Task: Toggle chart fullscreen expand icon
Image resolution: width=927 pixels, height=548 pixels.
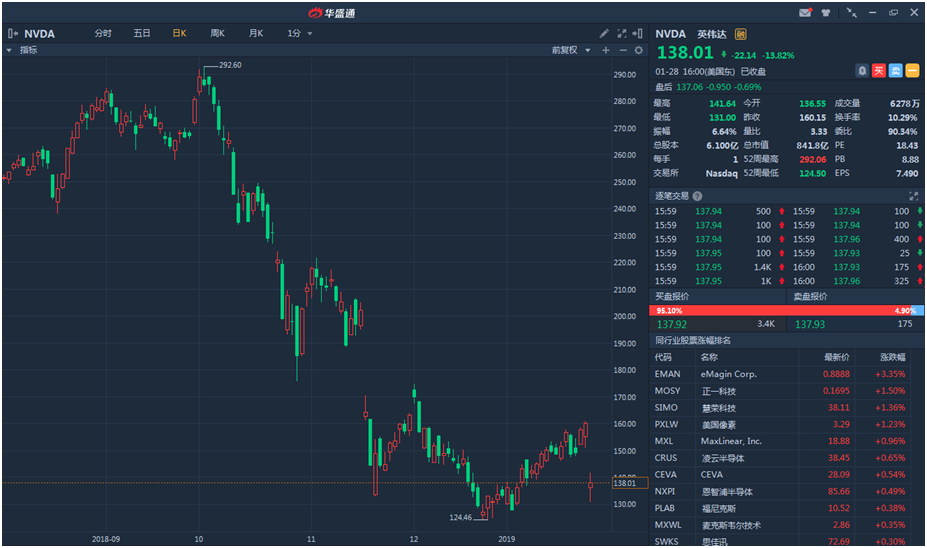Action: pyautogui.click(x=622, y=33)
